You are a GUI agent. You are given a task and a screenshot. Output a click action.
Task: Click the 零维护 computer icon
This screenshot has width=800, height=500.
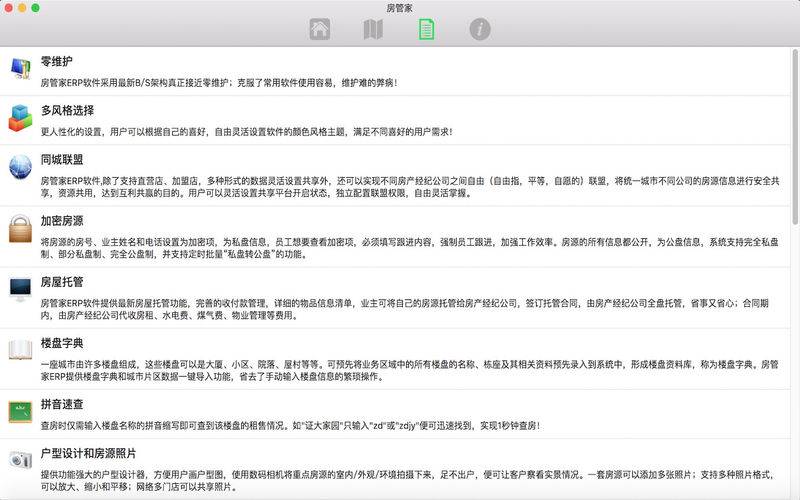[20, 69]
